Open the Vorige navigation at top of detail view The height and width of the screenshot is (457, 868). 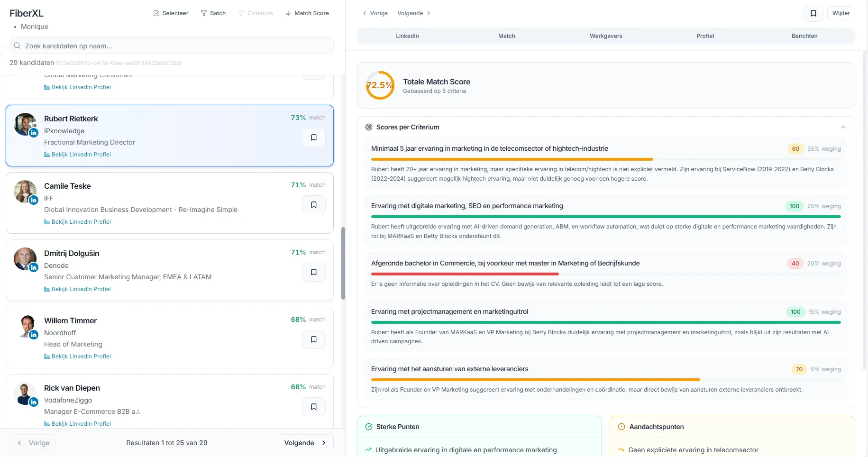(x=375, y=13)
